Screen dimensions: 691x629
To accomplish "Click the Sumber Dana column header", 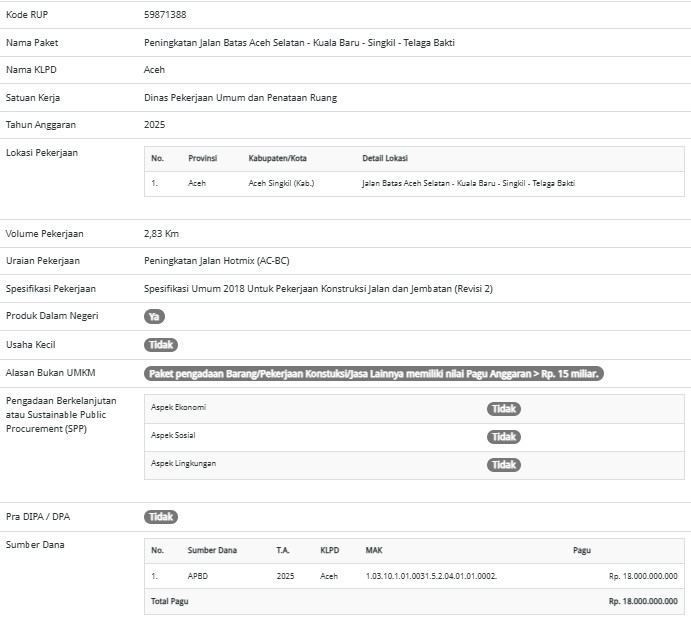I will 212,550.
